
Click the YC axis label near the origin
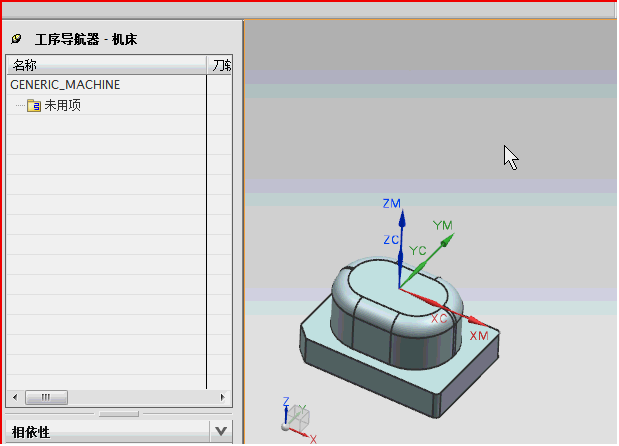[419, 249]
